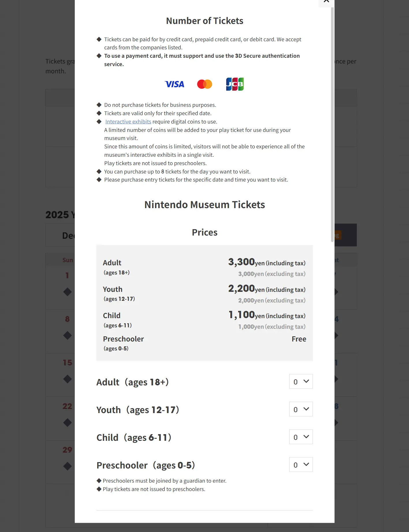Click the Preschooler Free price label
Viewport: 409px width, 532px height.
pos(299,339)
